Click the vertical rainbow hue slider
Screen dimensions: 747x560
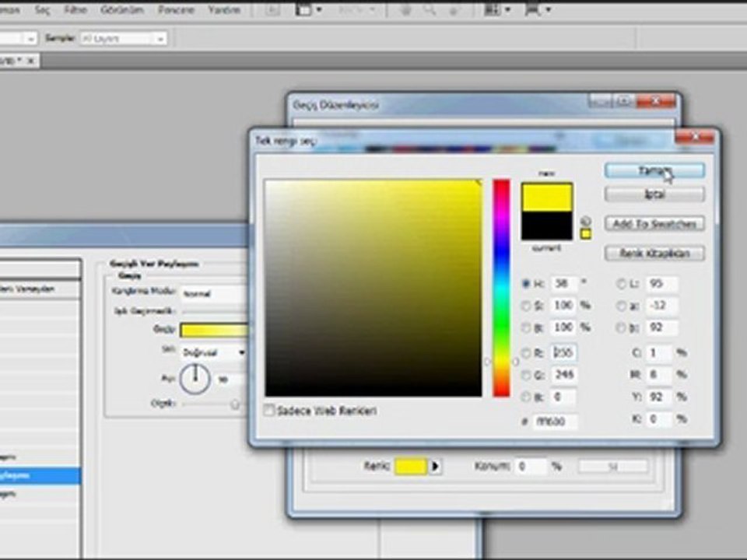point(501,288)
